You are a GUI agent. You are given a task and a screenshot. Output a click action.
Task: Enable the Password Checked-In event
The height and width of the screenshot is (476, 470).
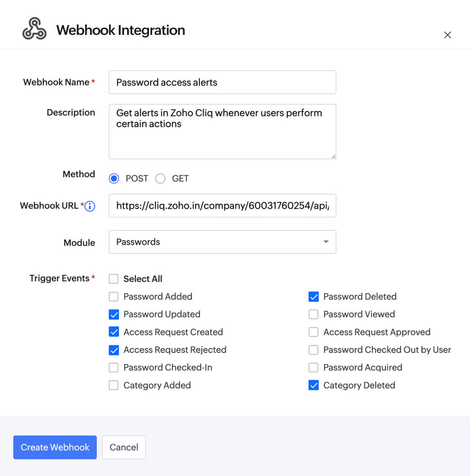point(113,367)
